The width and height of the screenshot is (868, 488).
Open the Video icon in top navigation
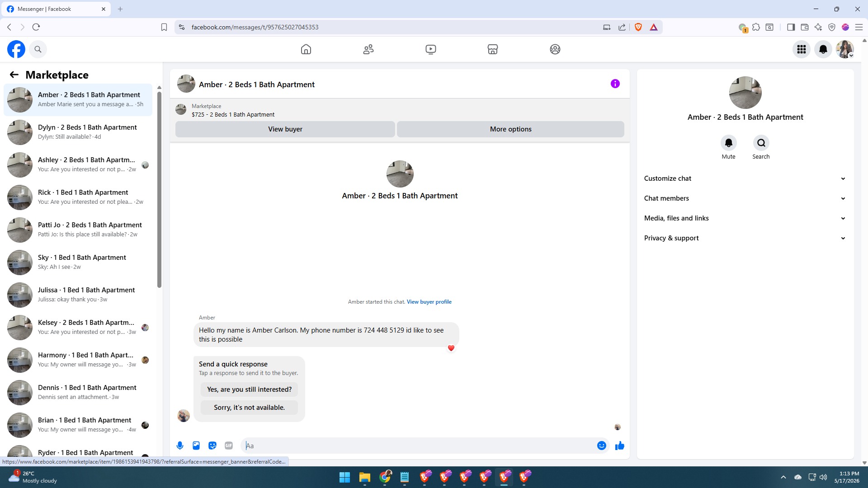click(431, 49)
